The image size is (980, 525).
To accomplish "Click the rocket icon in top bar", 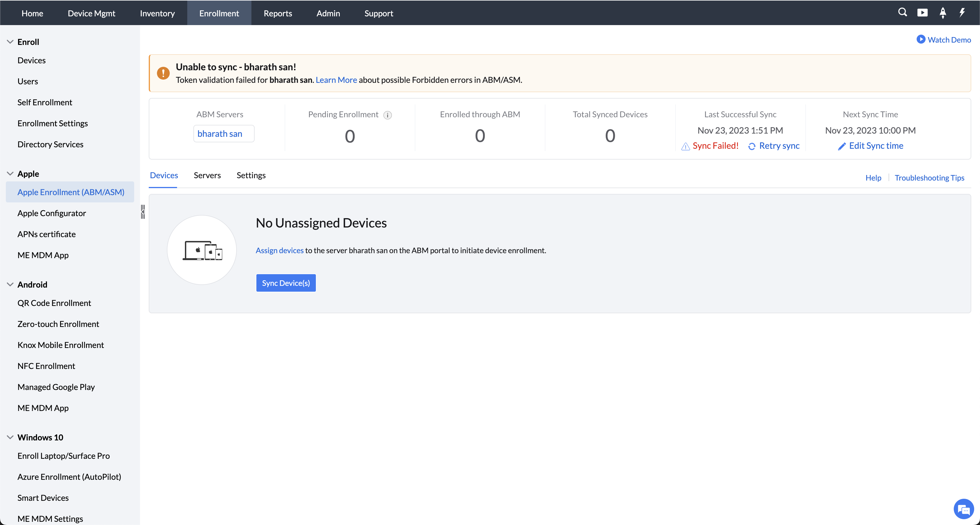I will [943, 13].
